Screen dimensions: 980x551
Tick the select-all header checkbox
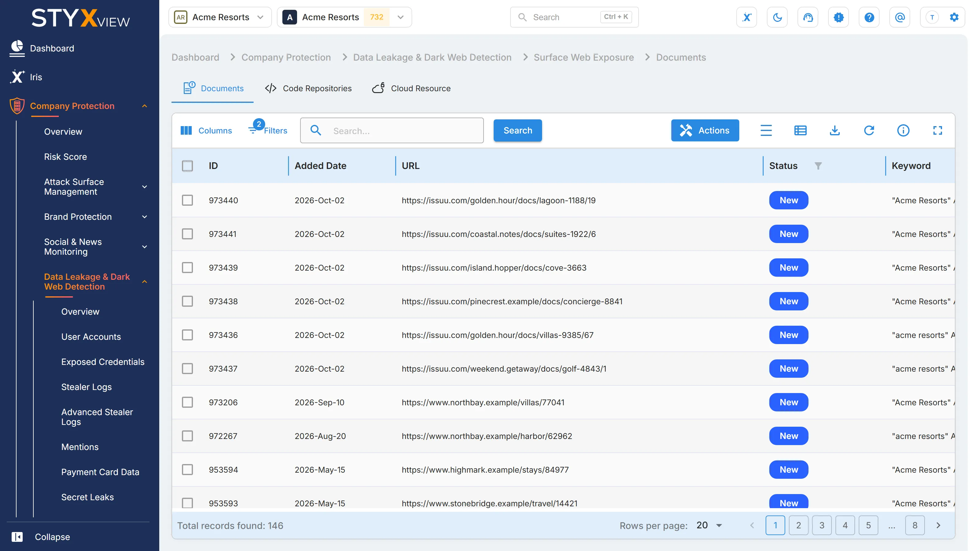pyautogui.click(x=187, y=166)
